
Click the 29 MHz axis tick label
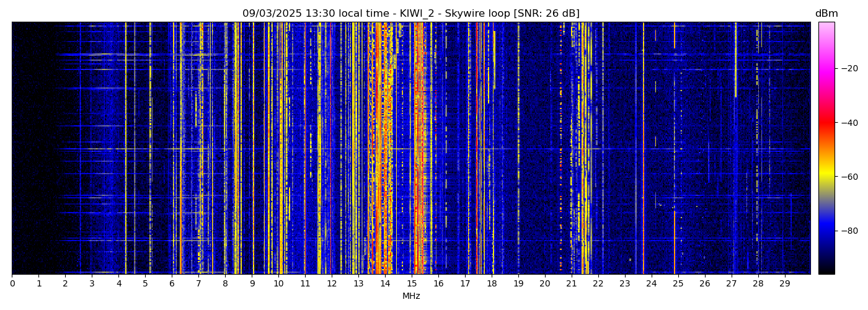(784, 283)
